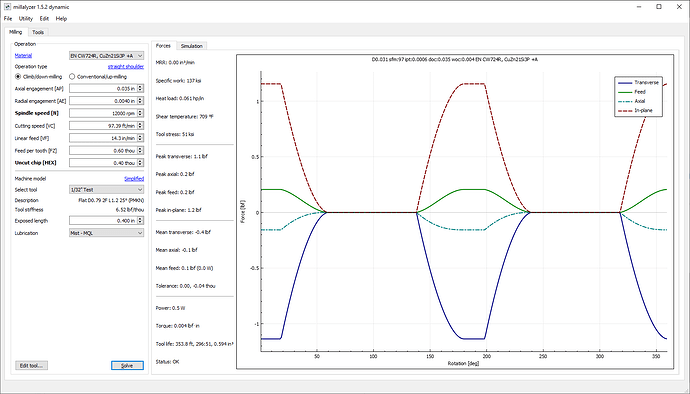This screenshot has height=394, width=690.
Task: Click the Uncut chip HEX spinner arrows
Action: 140,163
